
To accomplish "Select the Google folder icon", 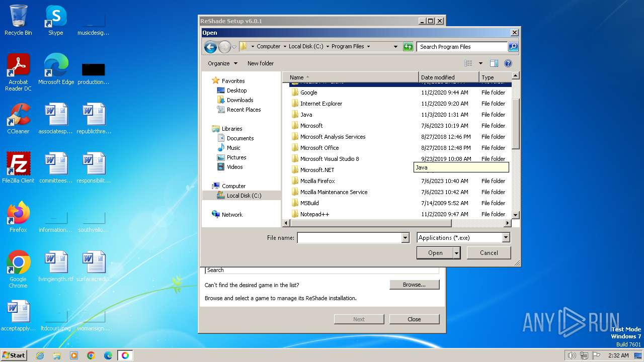I will tap(295, 93).
